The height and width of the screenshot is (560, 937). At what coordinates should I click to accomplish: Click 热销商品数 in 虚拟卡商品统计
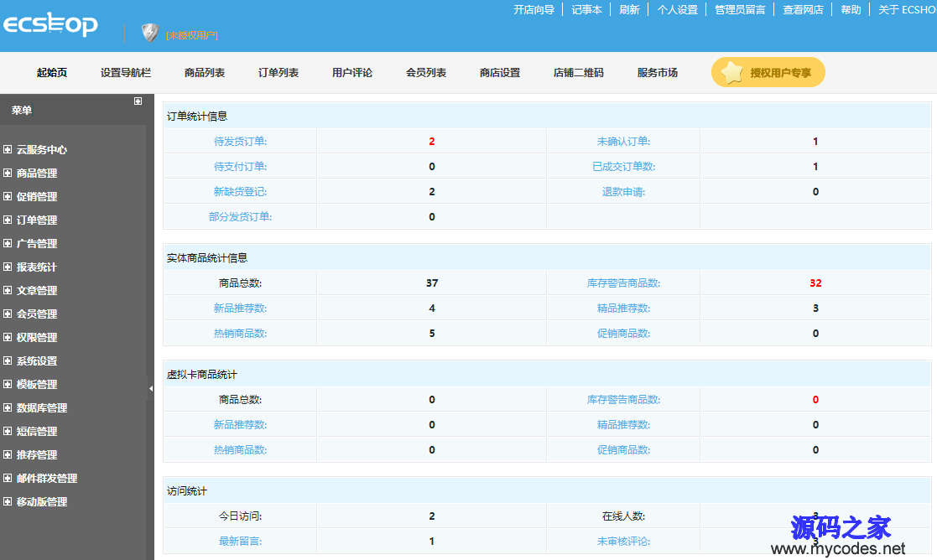coord(240,449)
